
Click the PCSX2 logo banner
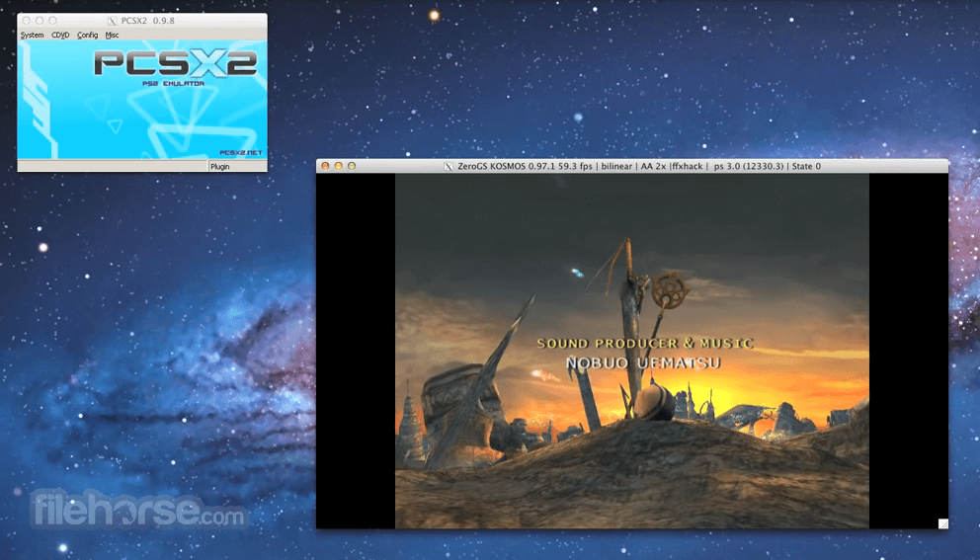(176, 64)
